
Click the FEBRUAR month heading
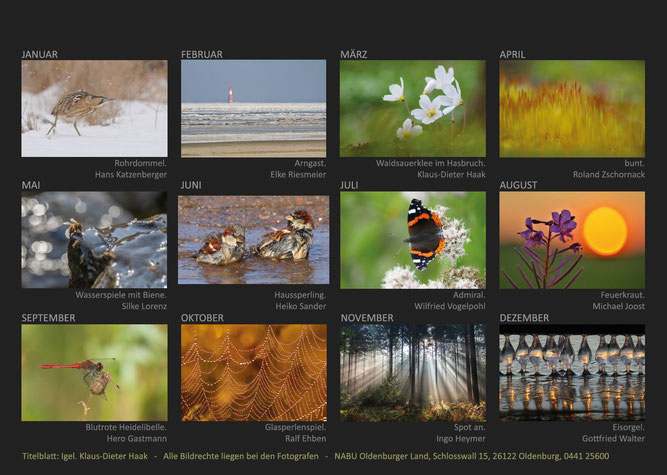(x=202, y=54)
